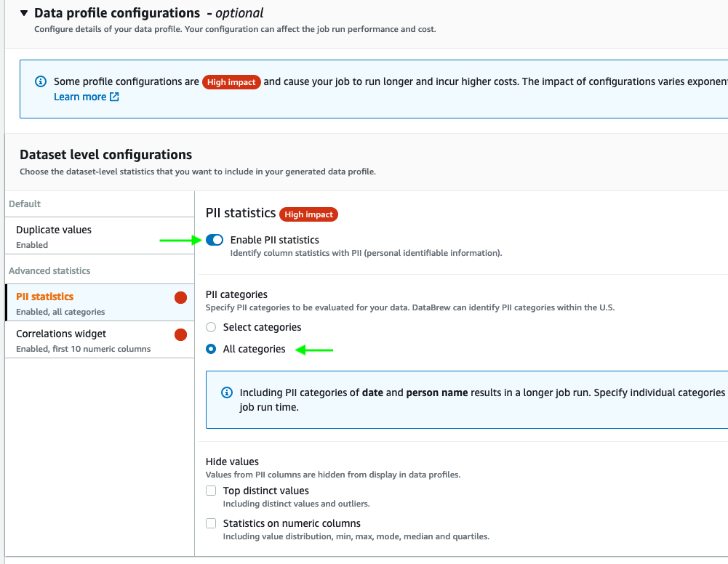Click the Dataset level configurations heading

point(105,155)
